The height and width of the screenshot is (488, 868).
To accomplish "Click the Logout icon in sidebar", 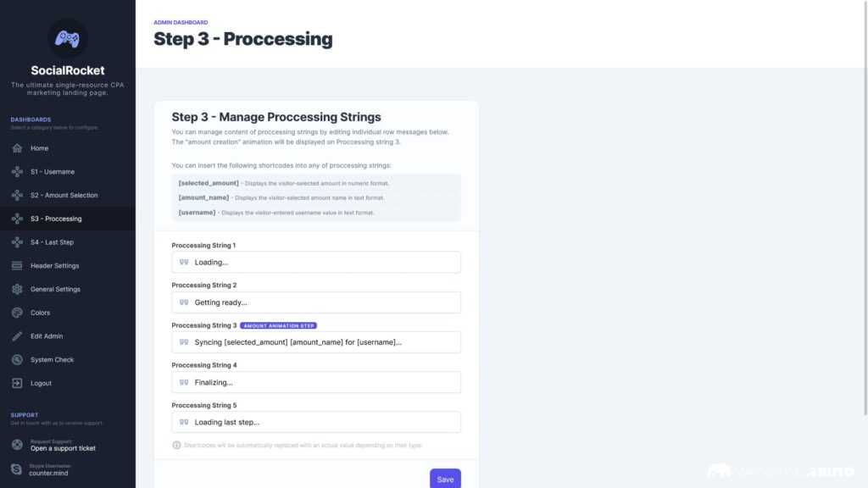I will pos(17,383).
